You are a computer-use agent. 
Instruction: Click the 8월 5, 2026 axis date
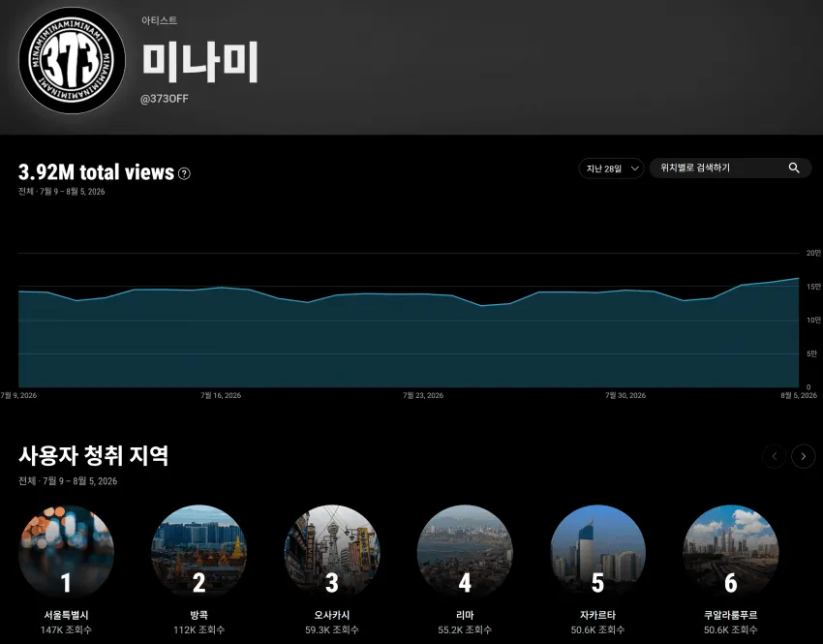tap(799, 396)
